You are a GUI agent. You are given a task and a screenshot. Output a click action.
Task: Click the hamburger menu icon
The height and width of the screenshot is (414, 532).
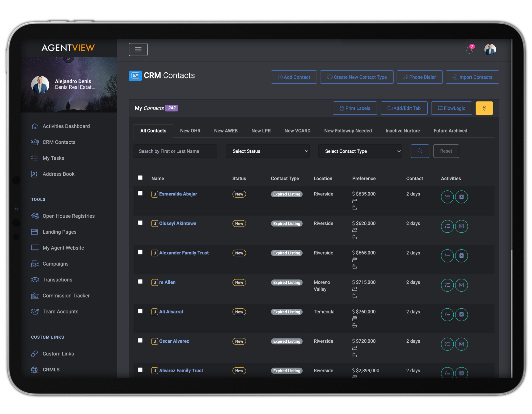138,49
